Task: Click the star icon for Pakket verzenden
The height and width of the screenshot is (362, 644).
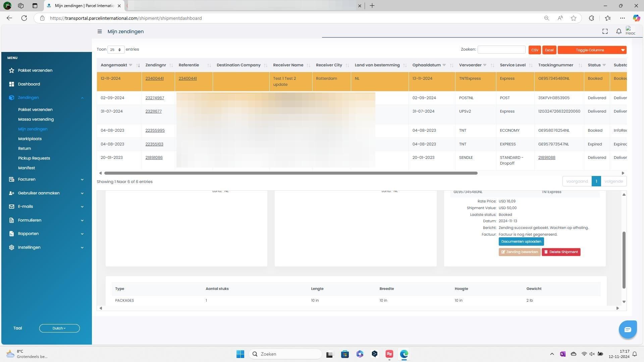Action: pyautogui.click(x=12, y=70)
